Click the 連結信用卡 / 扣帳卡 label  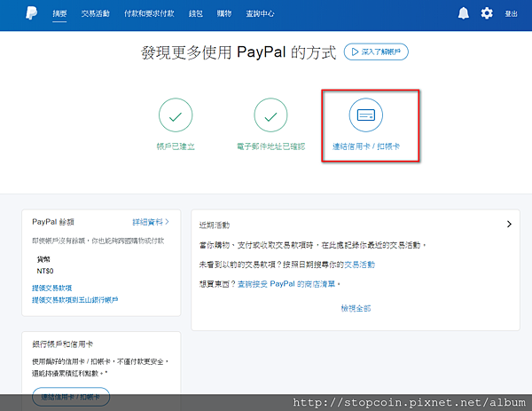[x=365, y=146]
